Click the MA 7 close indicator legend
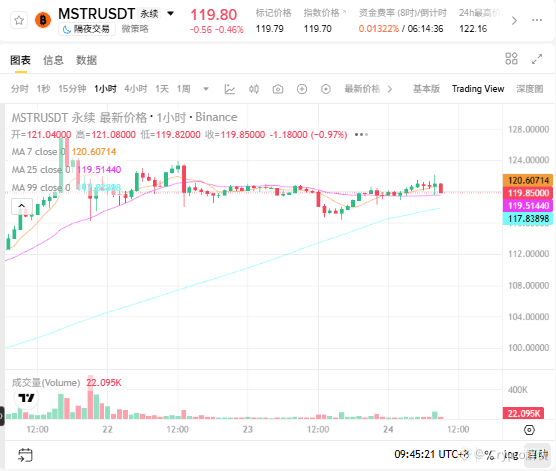Viewport: 556px width, 471px height. [64, 152]
